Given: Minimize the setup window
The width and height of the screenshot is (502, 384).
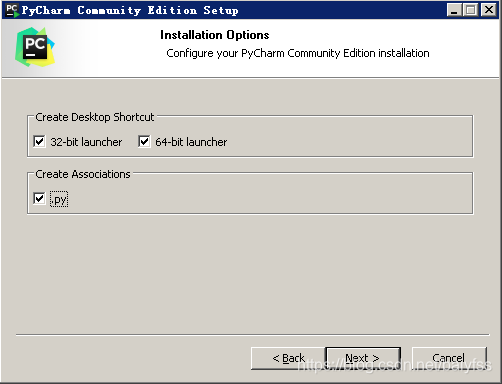Looking at the screenshot, I should [x=454, y=10].
